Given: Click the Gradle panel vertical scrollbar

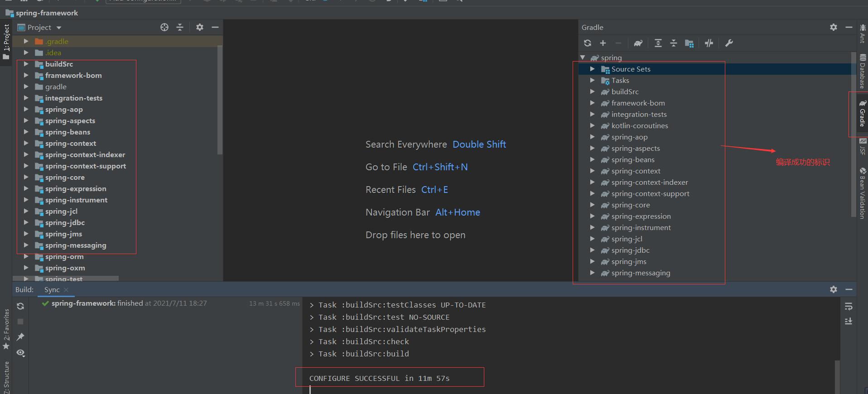Looking at the screenshot, I should coord(854,134).
